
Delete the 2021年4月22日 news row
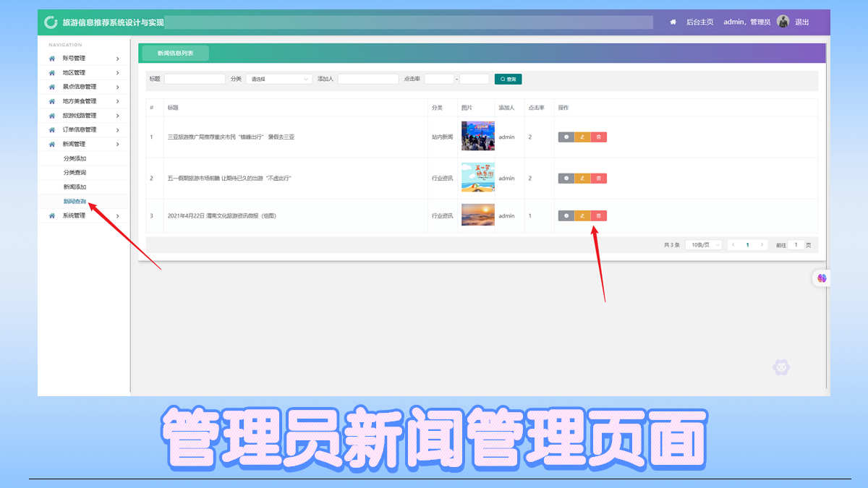pyautogui.click(x=599, y=215)
